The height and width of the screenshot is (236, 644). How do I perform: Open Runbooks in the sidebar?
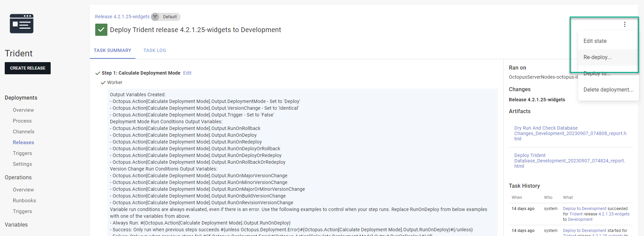point(24,201)
